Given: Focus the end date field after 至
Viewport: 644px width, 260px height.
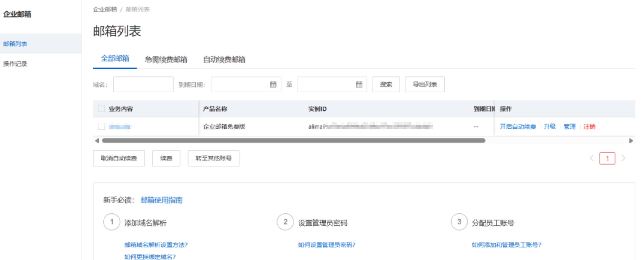Looking at the screenshot, I should pyautogui.click(x=332, y=85).
